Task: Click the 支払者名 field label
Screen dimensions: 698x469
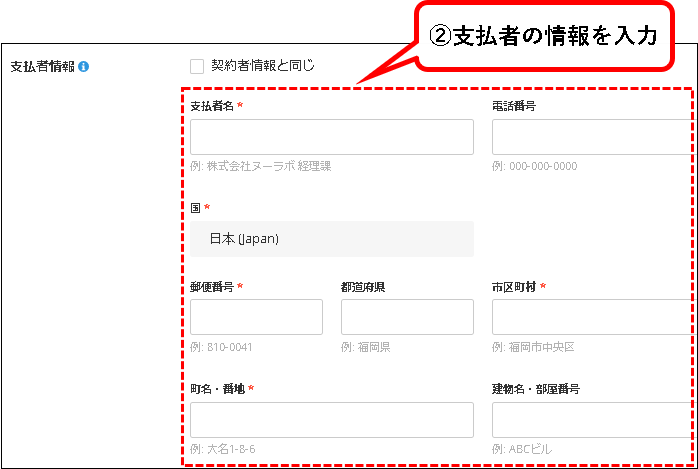Action: pyautogui.click(x=212, y=106)
